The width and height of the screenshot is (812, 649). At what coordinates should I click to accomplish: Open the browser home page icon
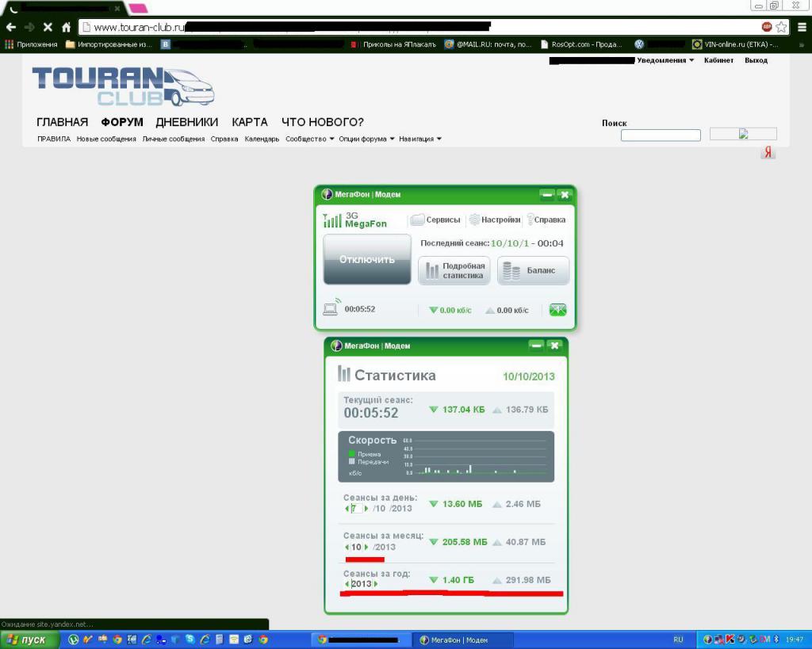coord(66,27)
